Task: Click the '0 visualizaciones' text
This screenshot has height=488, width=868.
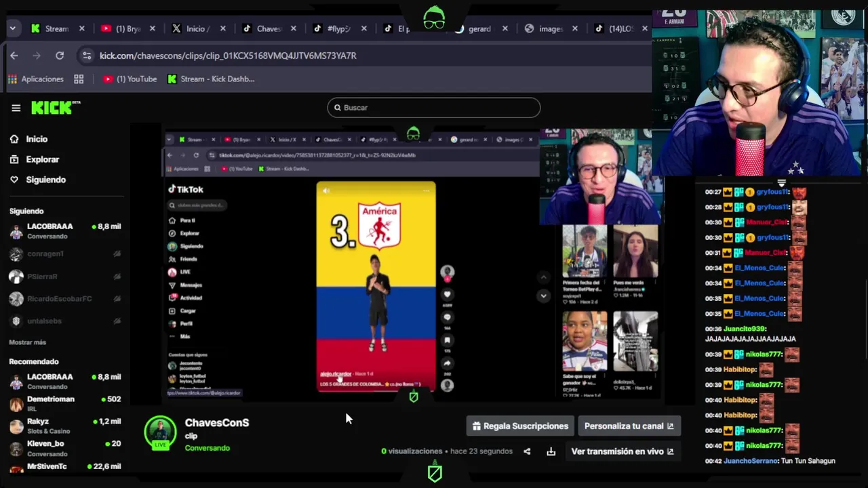Action: point(412,451)
